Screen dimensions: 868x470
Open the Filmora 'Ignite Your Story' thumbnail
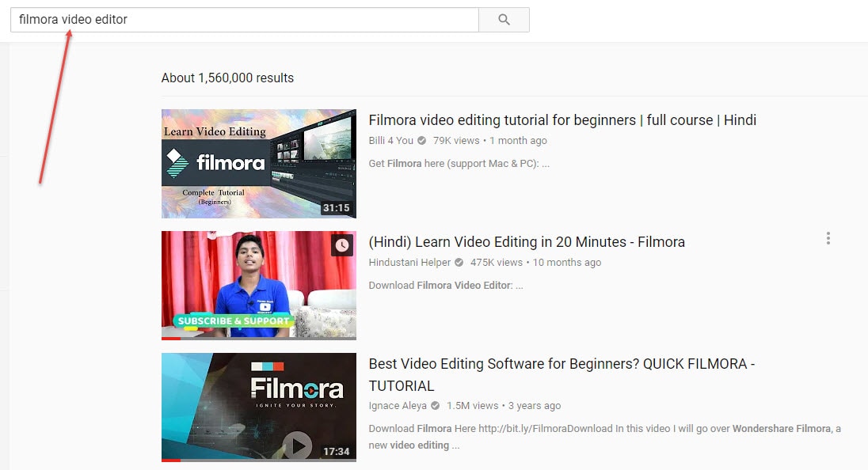pyautogui.click(x=258, y=407)
